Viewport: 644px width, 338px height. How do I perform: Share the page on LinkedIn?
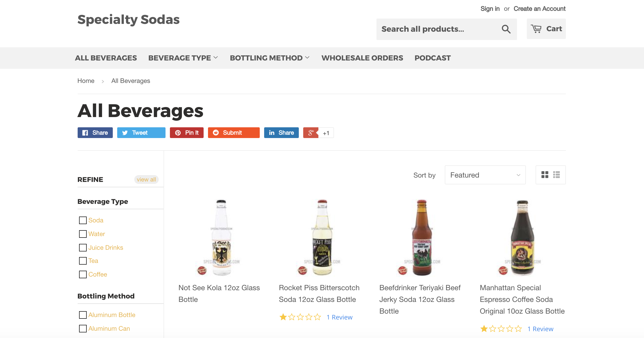tap(281, 133)
